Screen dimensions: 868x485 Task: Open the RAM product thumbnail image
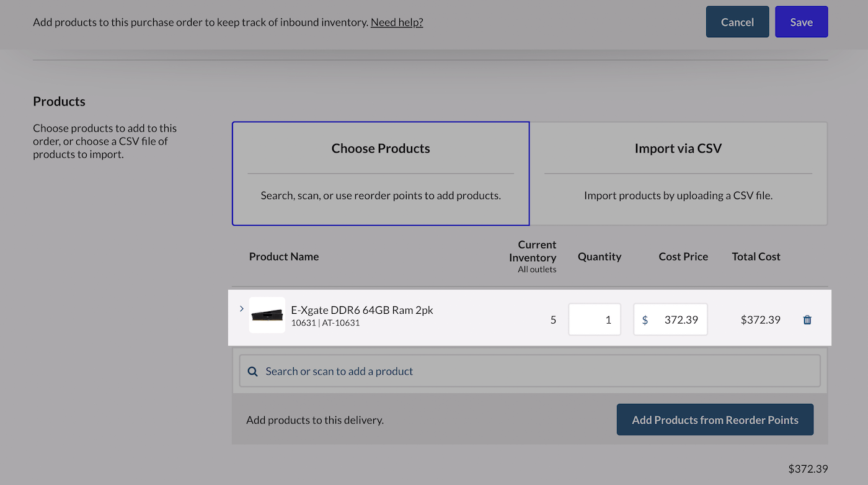coord(267,316)
